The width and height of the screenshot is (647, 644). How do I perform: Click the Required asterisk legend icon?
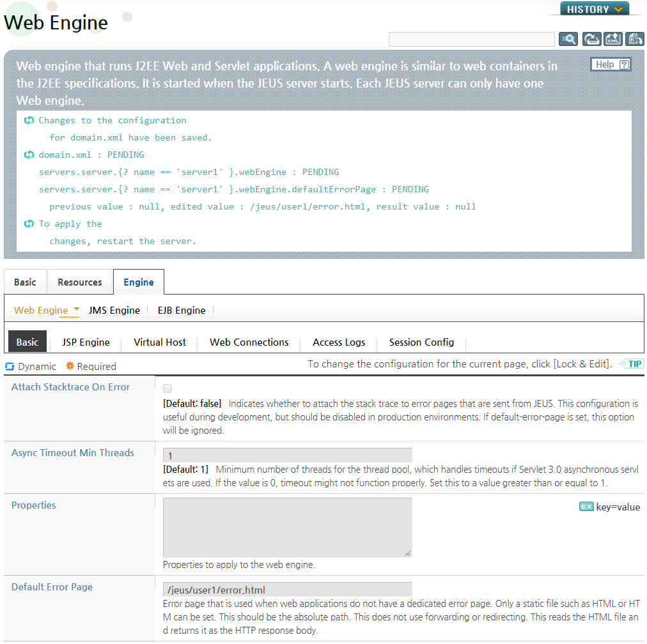point(70,365)
